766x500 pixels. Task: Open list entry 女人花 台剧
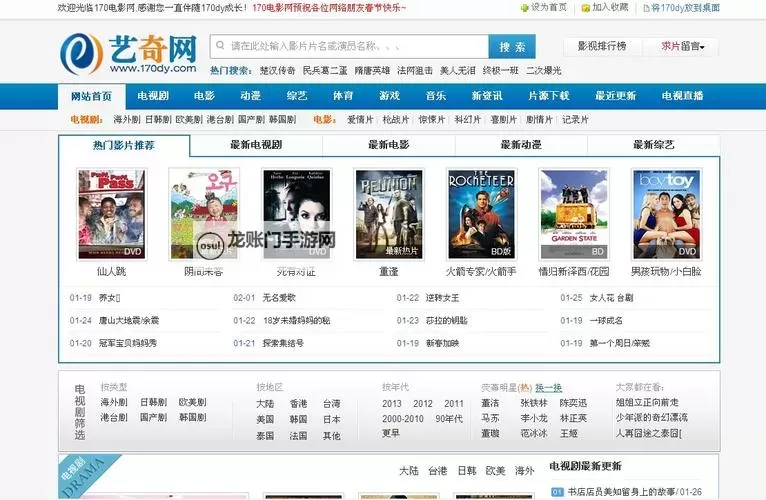pos(611,298)
